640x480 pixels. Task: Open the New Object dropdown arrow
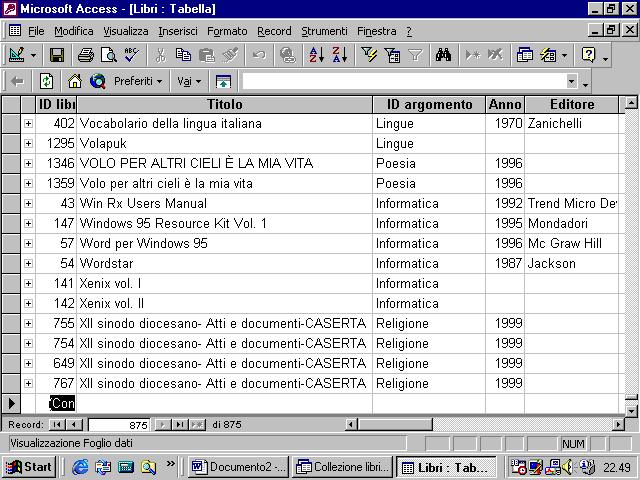[564, 55]
